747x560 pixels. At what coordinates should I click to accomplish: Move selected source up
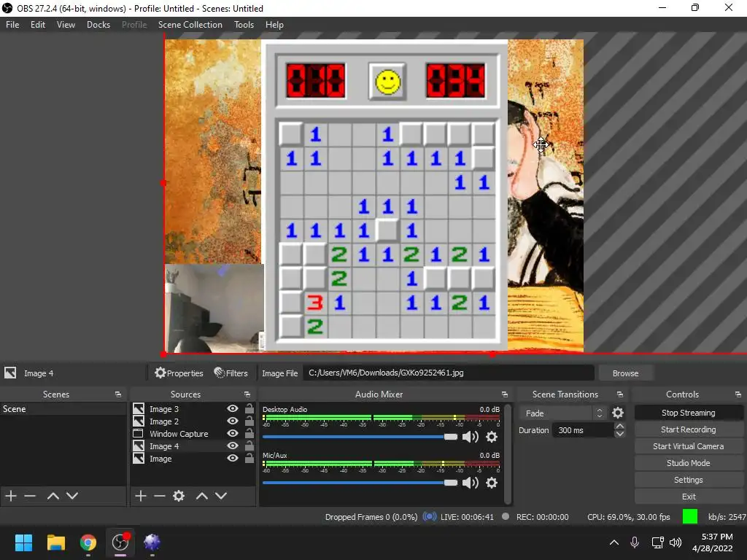point(202,496)
